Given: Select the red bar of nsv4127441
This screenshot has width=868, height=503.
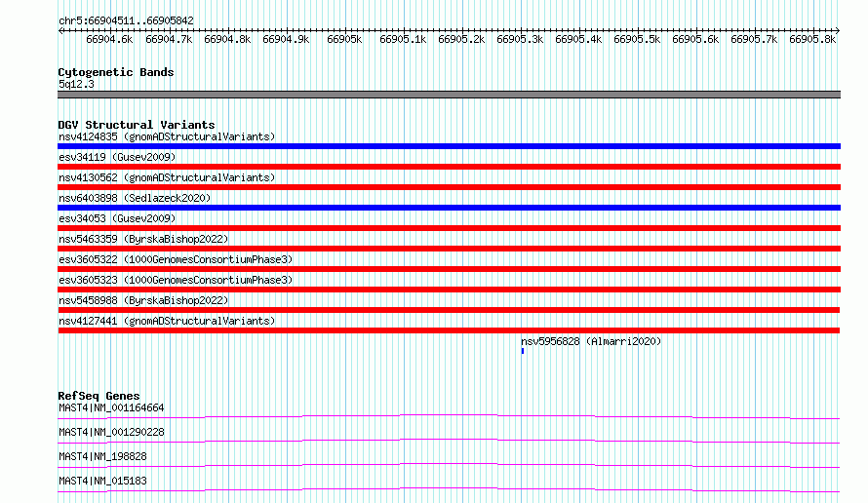Looking at the screenshot, I should pyautogui.click(x=449, y=330).
